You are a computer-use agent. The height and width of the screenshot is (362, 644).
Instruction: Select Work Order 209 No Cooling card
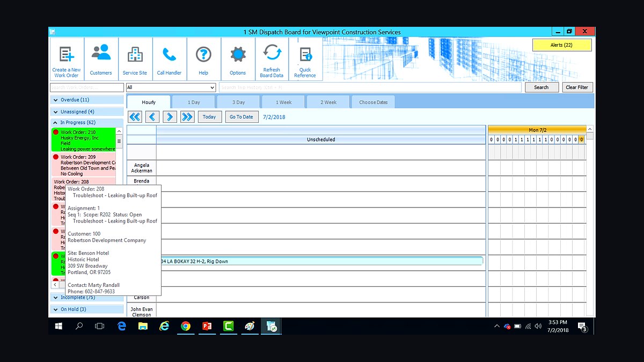click(x=83, y=165)
